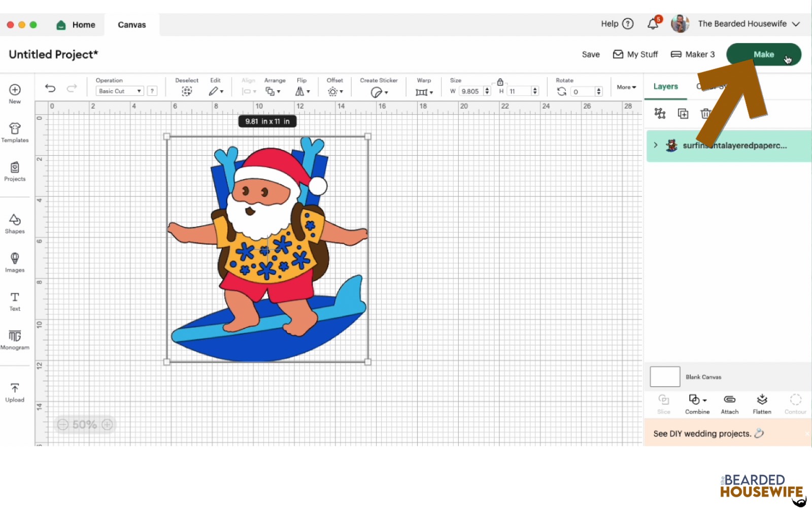Open the Projects sidebar item
This screenshot has height=516, width=812.
[x=15, y=171]
